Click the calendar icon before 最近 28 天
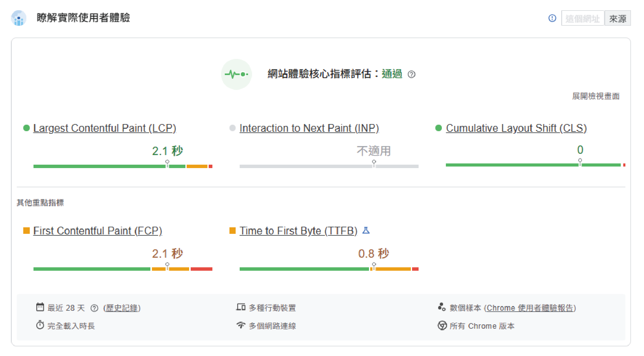 40,307
